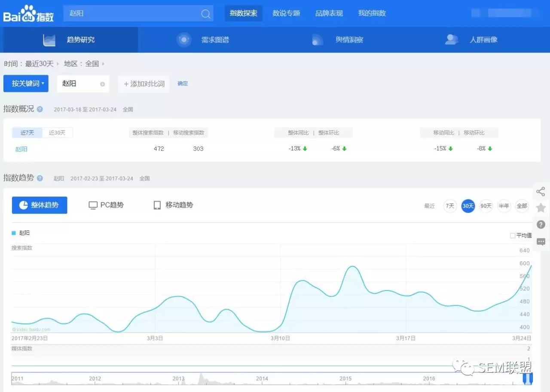The width and height of the screenshot is (550, 392).
Task: Click the info icon beside 指数概况
Action: coord(40,109)
